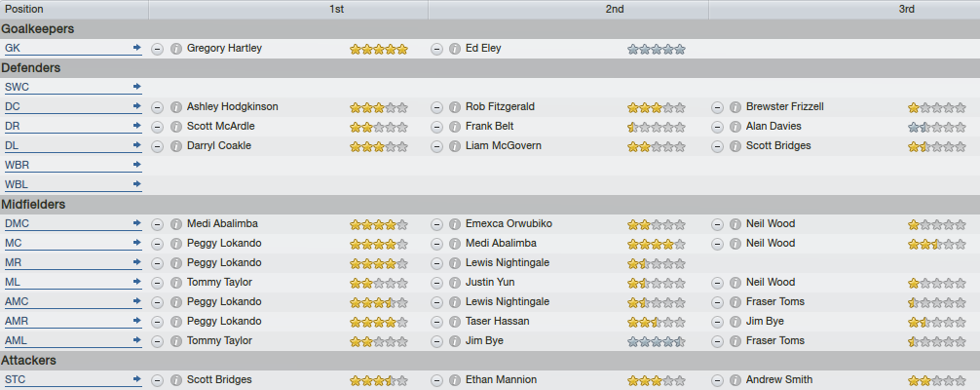Screen dimensions: 980x390
Task: Click minus icon beside Ed Eley
Action: tap(436, 49)
